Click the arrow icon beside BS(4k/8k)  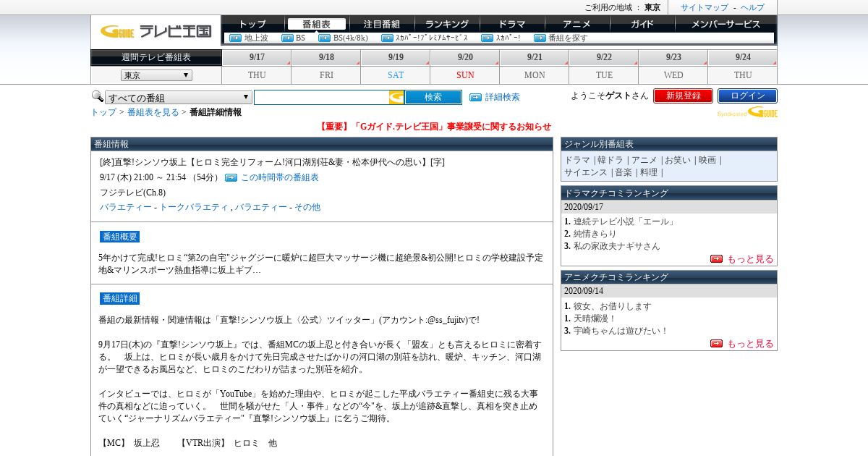click(x=325, y=38)
